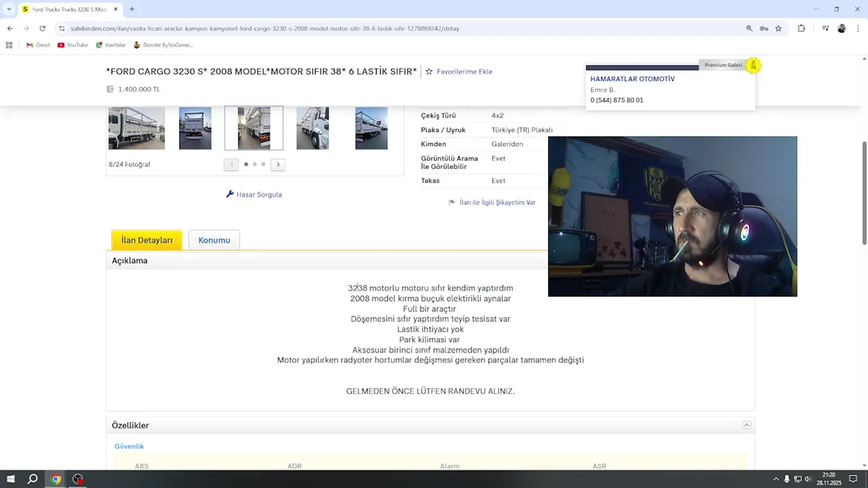The width and height of the screenshot is (868, 488).
Task: Go to next thumbnail page arrow
Action: pos(278,164)
